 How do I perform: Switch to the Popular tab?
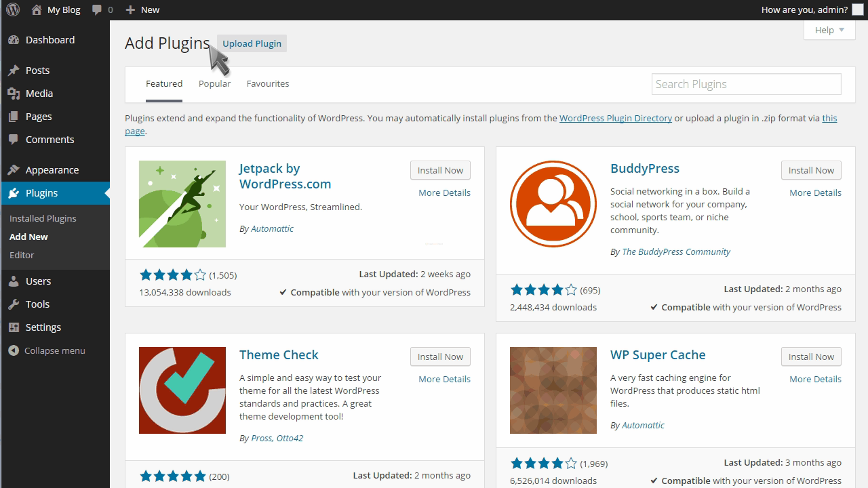coord(214,83)
